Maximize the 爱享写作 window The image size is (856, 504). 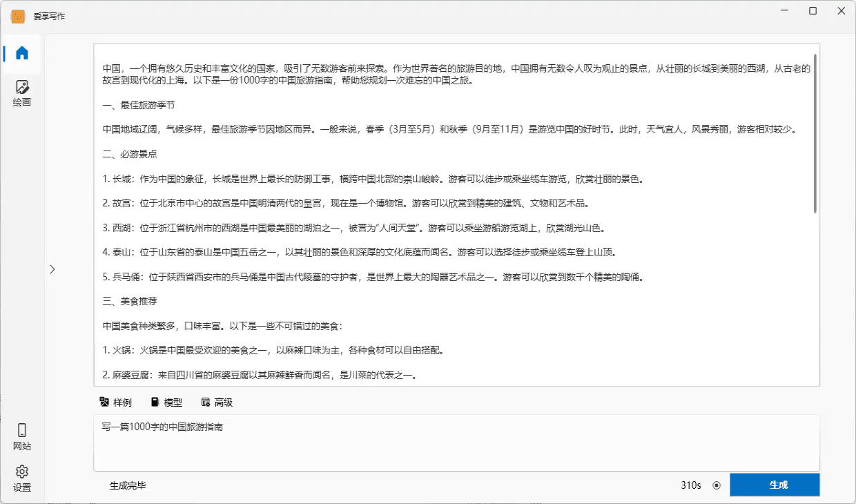tap(813, 10)
